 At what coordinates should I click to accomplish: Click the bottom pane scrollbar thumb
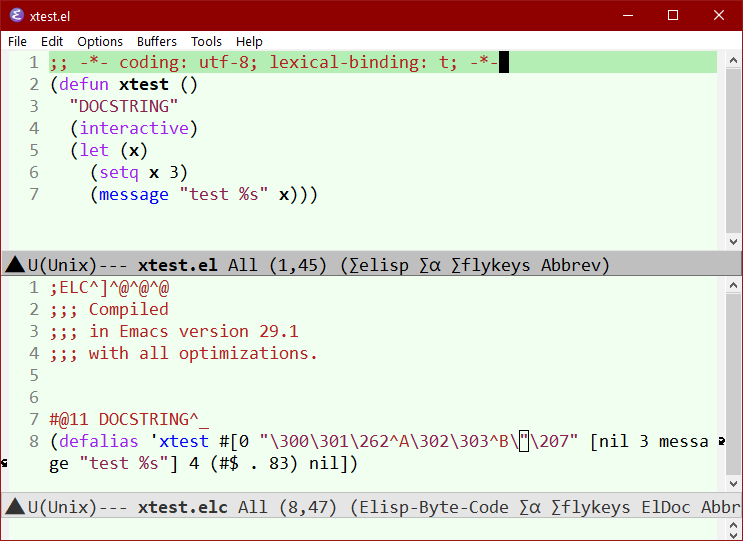tap(733, 384)
